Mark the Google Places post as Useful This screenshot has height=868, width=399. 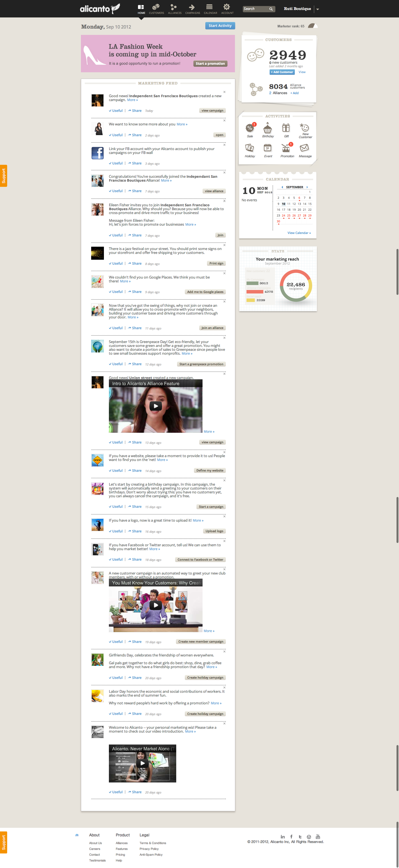coord(116,292)
